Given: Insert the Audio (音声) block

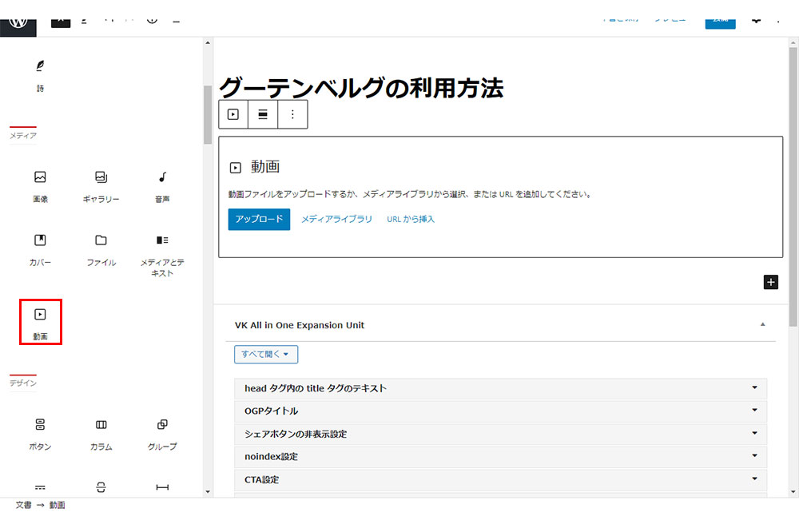Looking at the screenshot, I should (162, 185).
